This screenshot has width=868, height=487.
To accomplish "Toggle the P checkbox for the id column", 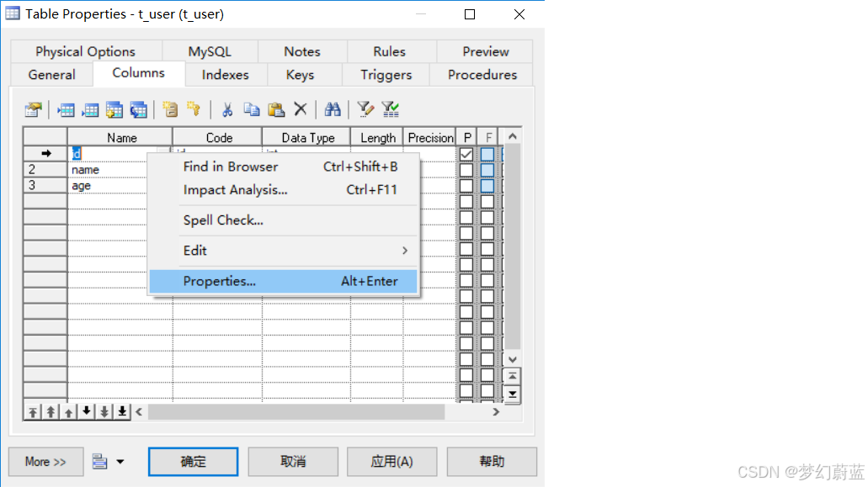I will pos(466,153).
